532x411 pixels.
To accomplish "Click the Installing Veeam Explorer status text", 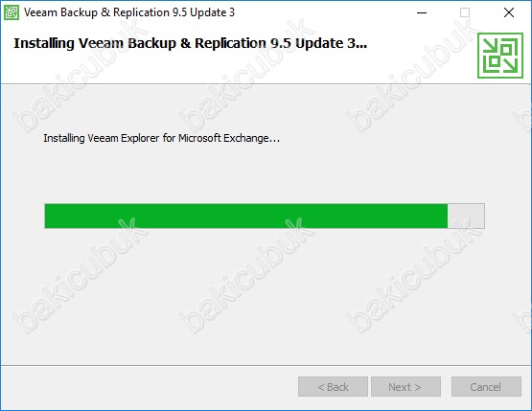I will click(x=161, y=138).
